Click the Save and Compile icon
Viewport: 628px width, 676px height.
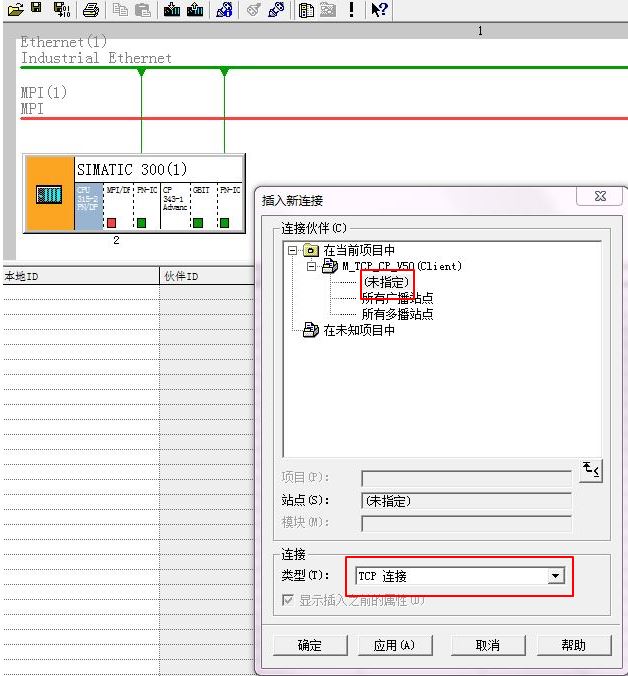[x=62, y=9]
